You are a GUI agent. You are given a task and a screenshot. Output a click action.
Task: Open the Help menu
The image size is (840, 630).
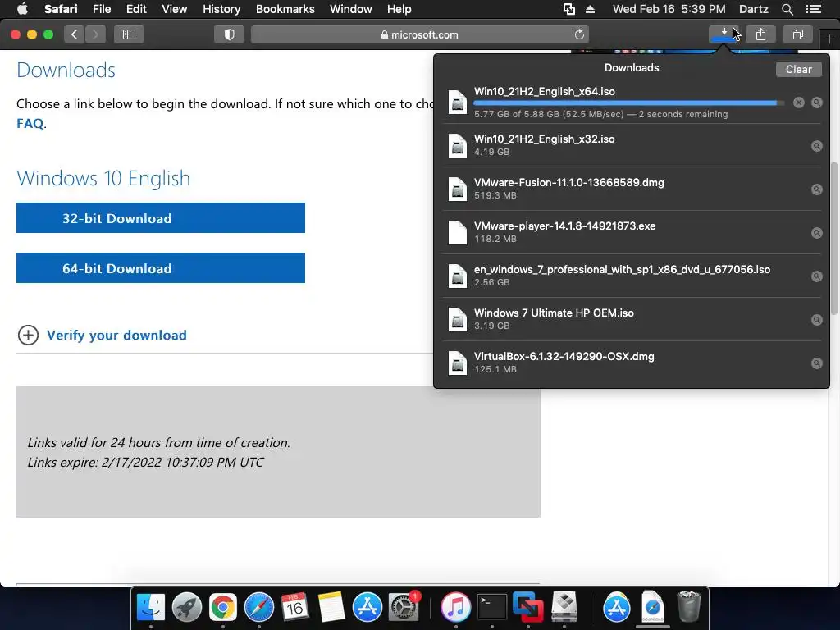[399, 9]
